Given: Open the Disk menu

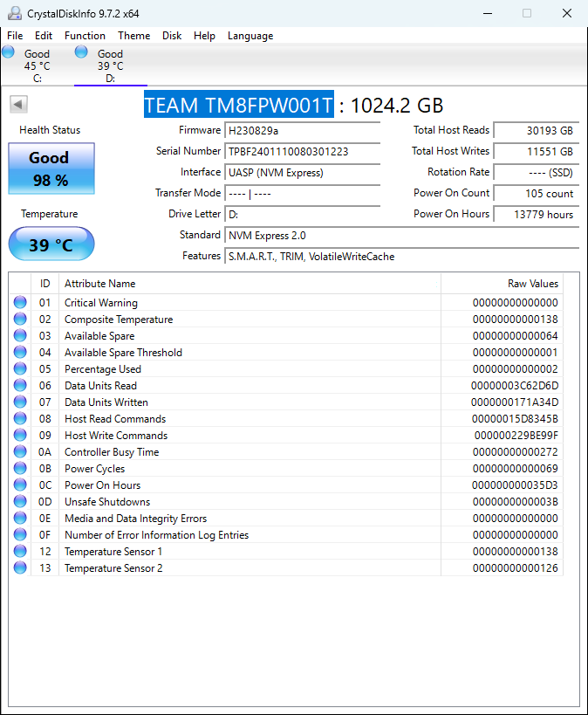Looking at the screenshot, I should point(172,36).
